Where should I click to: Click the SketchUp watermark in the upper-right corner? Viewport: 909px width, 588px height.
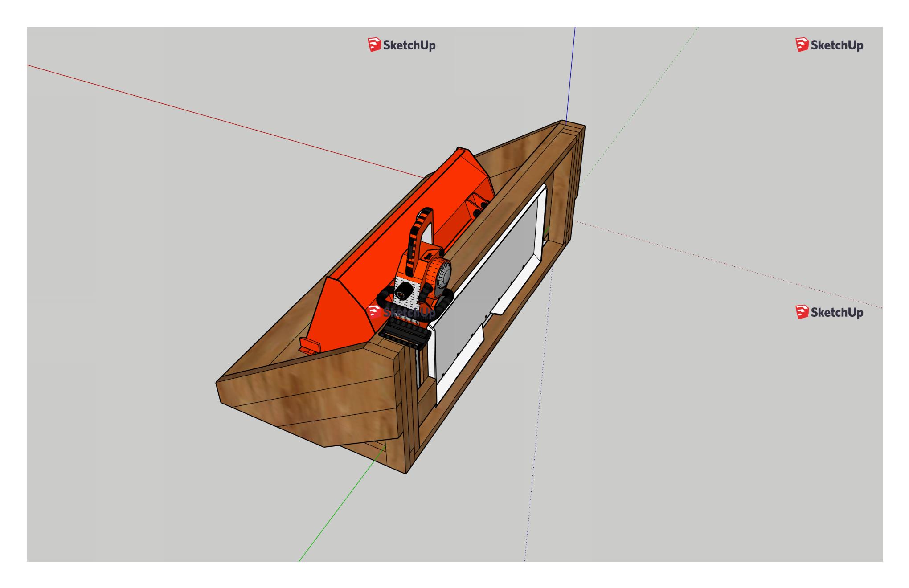(829, 45)
